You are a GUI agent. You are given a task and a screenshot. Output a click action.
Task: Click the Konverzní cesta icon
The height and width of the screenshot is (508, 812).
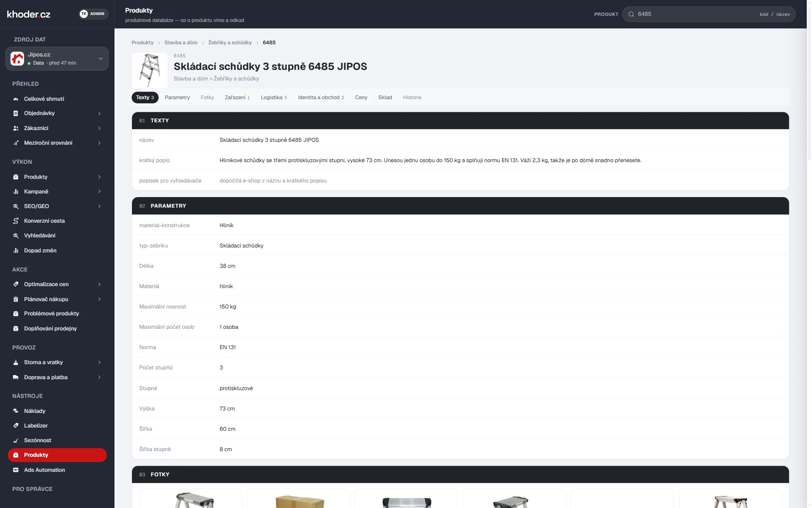(x=16, y=221)
